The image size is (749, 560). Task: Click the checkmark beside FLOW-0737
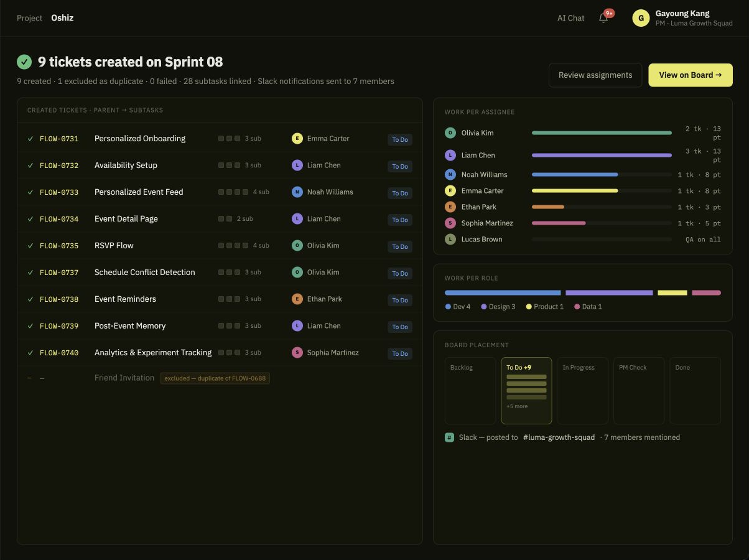[x=30, y=272]
